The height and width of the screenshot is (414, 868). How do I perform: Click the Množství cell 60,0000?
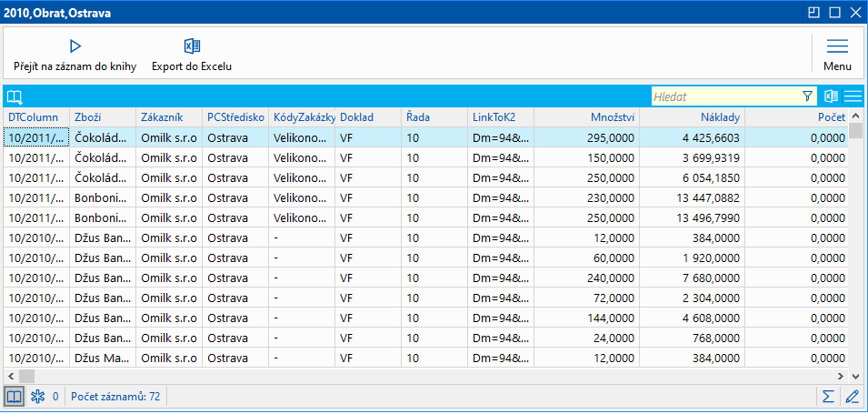(x=587, y=257)
